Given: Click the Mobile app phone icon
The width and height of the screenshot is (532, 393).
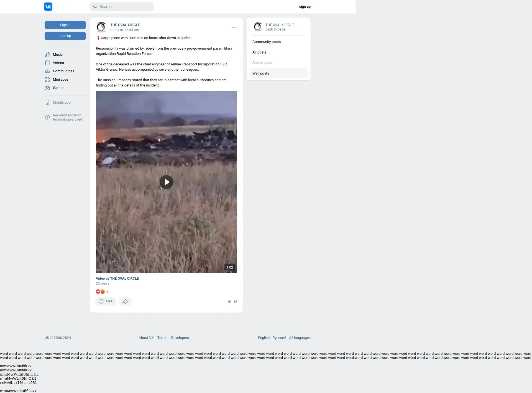Looking at the screenshot, I should click(47, 103).
